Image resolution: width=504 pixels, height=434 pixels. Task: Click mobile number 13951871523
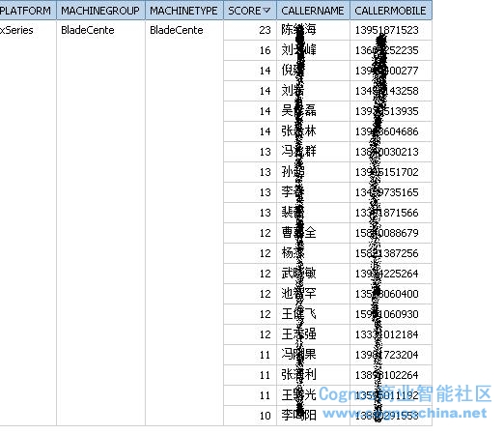click(x=386, y=30)
